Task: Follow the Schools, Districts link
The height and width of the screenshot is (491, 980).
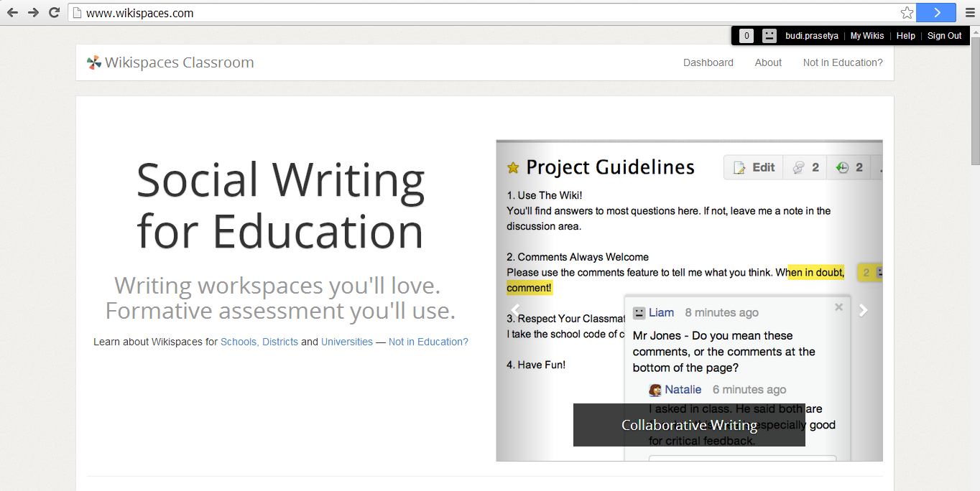Action: (x=259, y=342)
